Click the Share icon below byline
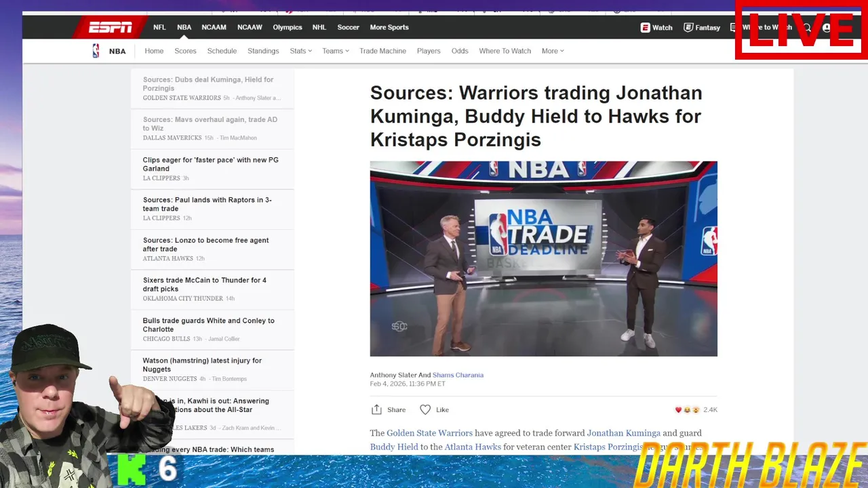The image size is (868, 488). click(376, 409)
